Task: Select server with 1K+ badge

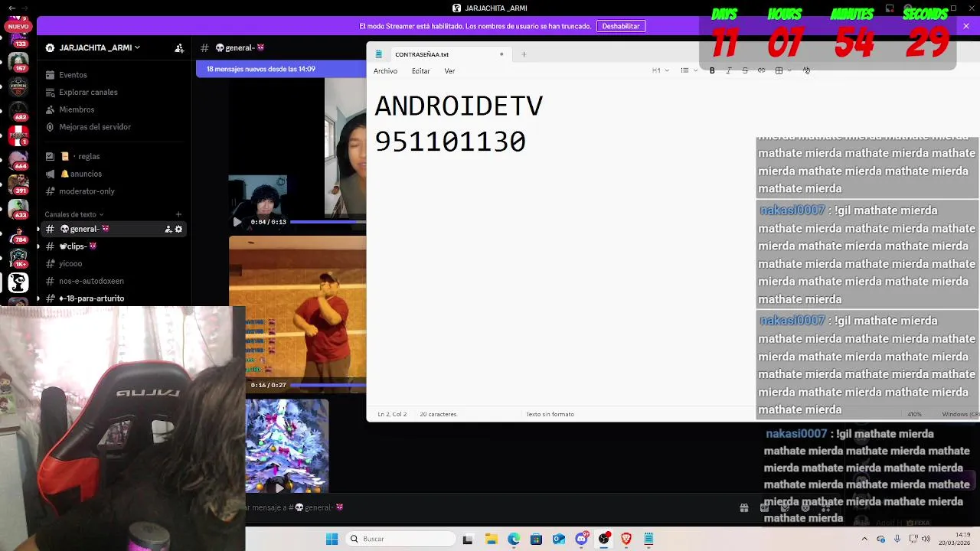Action: (x=18, y=257)
